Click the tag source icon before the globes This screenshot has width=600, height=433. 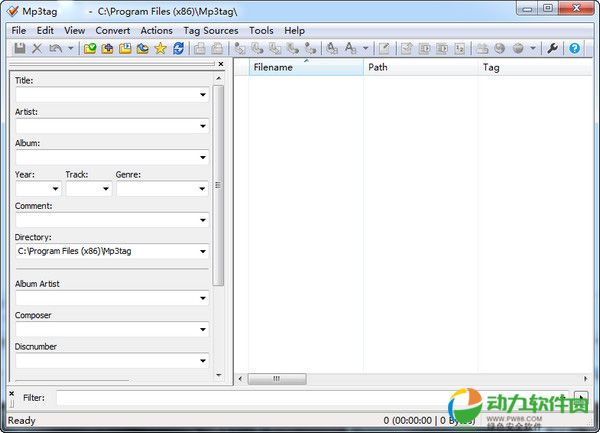coord(482,48)
